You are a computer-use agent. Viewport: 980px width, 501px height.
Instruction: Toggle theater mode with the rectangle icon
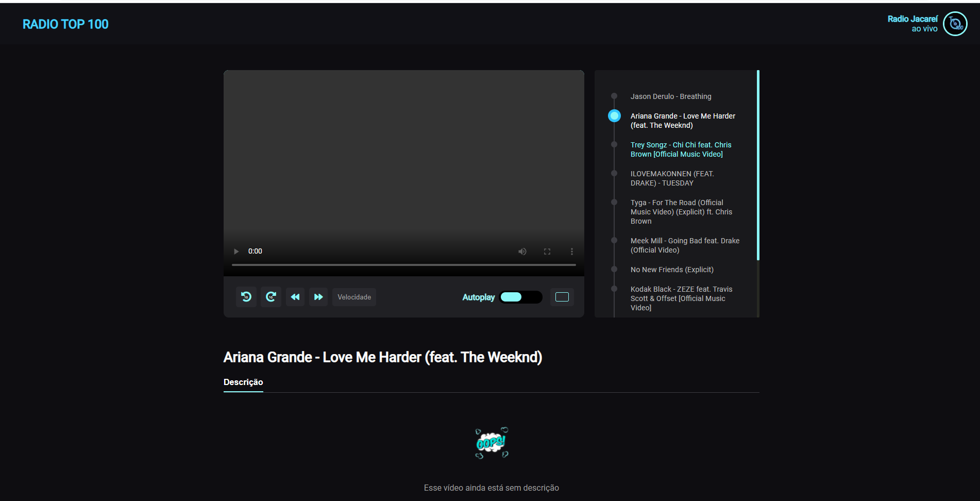[x=562, y=297]
